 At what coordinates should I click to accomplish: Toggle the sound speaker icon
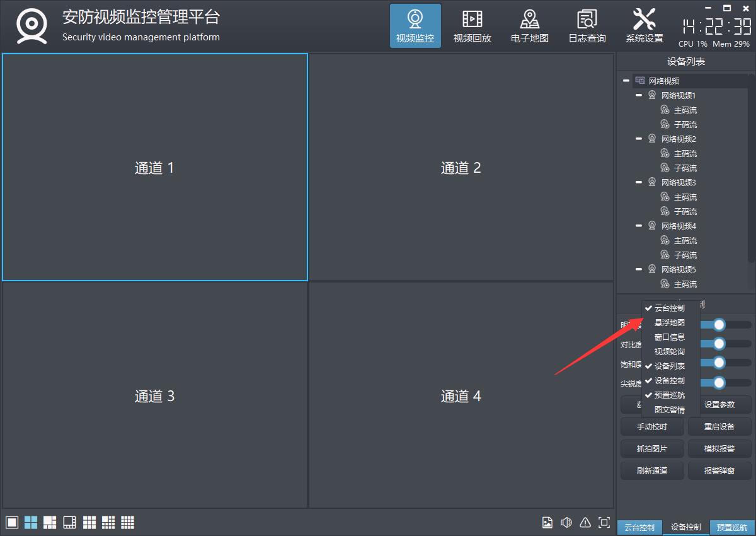[x=566, y=522]
